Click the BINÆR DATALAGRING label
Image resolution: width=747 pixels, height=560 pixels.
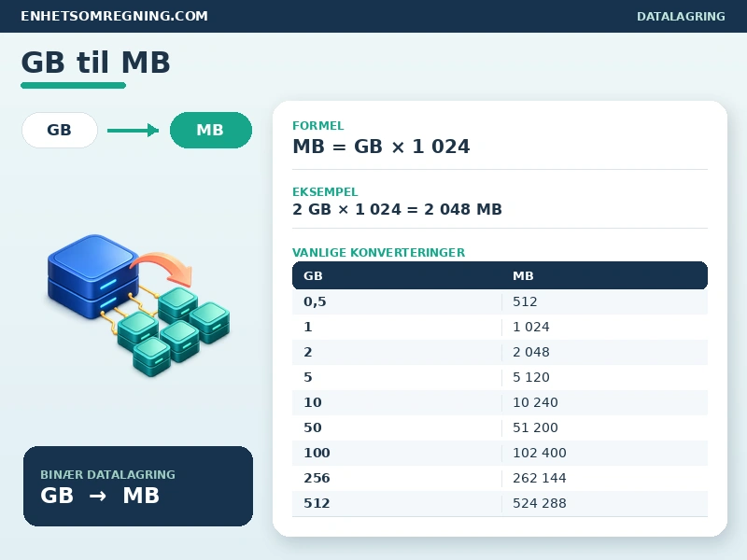107,475
